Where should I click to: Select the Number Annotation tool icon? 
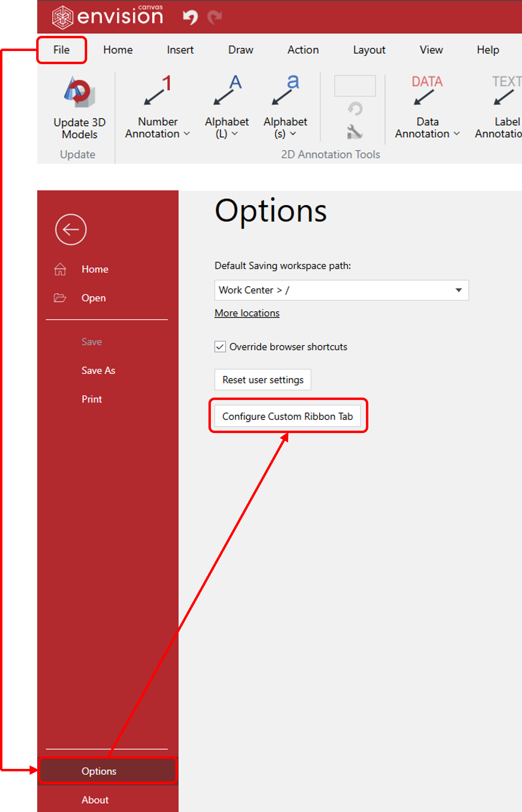point(157,90)
